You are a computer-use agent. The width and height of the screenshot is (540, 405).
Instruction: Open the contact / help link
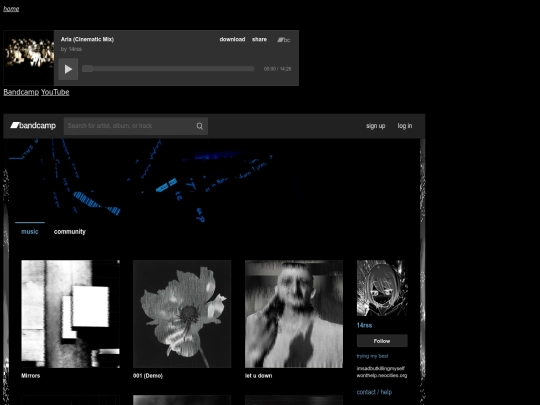[374, 392]
